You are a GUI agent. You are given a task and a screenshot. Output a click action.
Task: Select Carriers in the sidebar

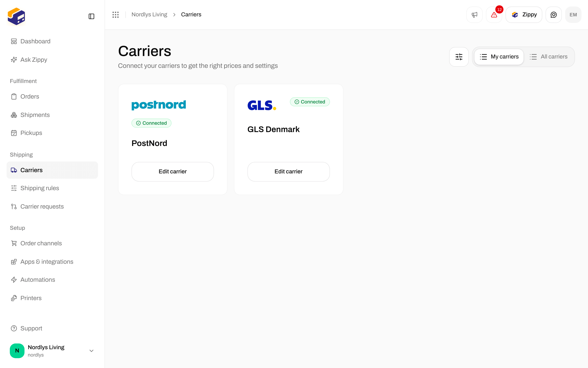52,170
